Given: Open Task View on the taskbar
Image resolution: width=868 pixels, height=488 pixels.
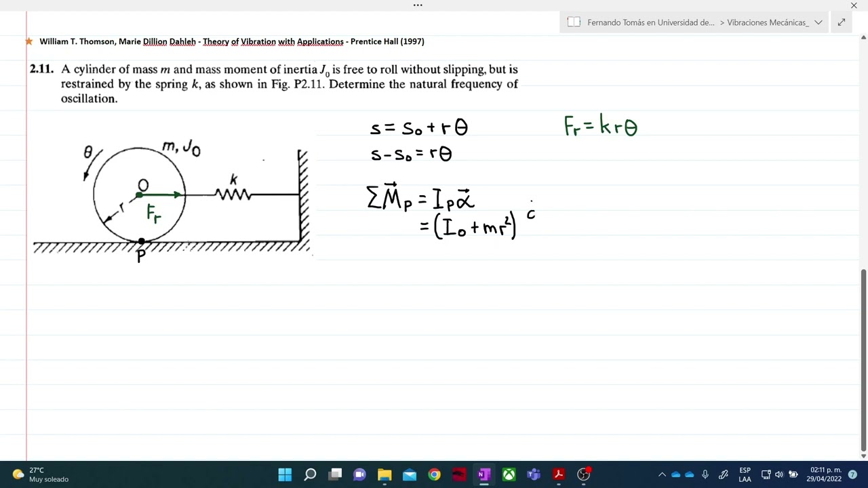Looking at the screenshot, I should pos(335,474).
